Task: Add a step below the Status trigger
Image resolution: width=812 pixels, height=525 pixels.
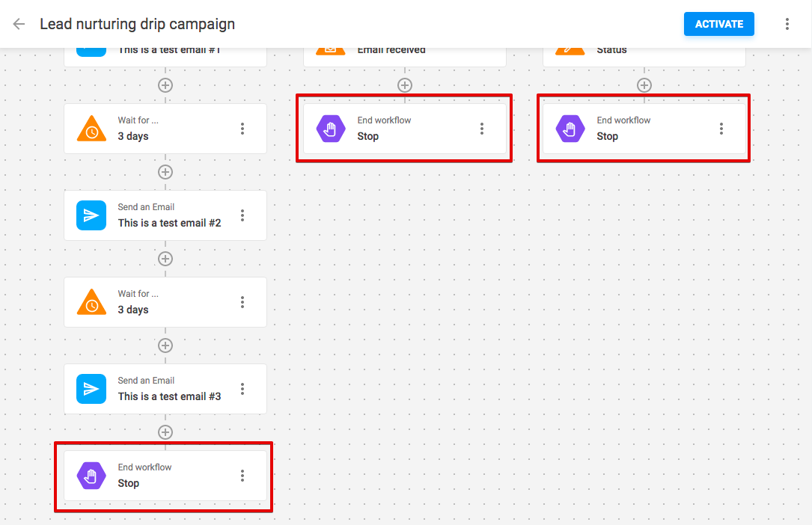Action: (644, 85)
